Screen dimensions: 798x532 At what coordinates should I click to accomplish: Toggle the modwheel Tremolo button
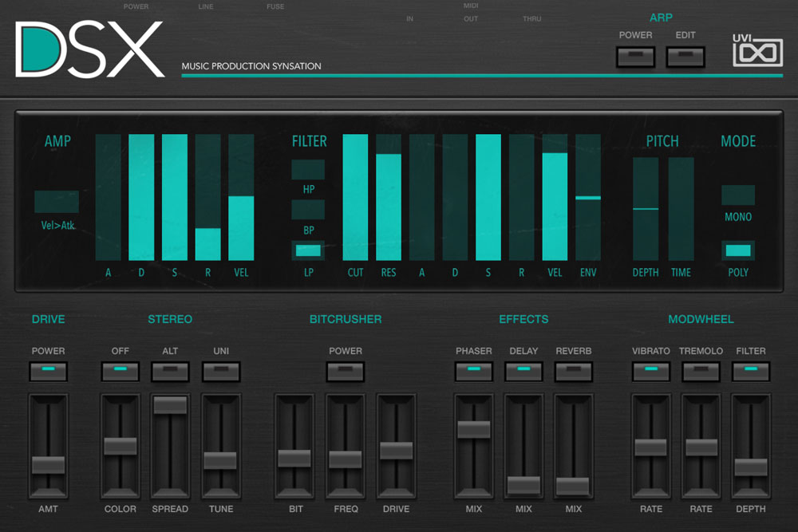(x=701, y=371)
